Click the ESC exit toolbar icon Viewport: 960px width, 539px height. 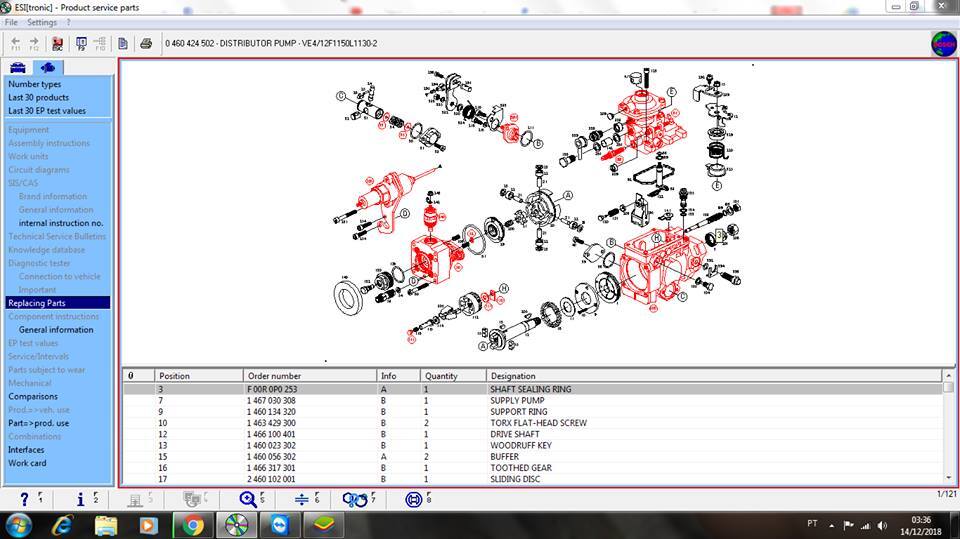[x=58, y=43]
